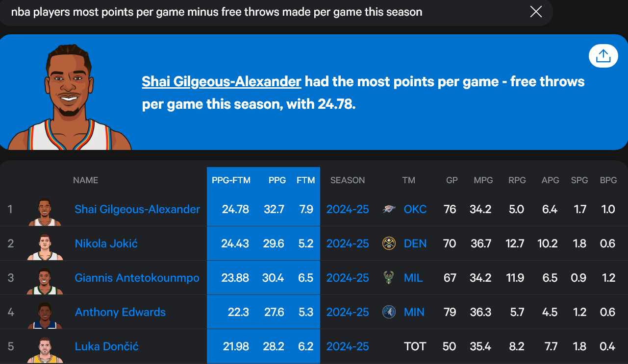
Task: Sort table by PPG-FTM column header
Action: point(231,180)
